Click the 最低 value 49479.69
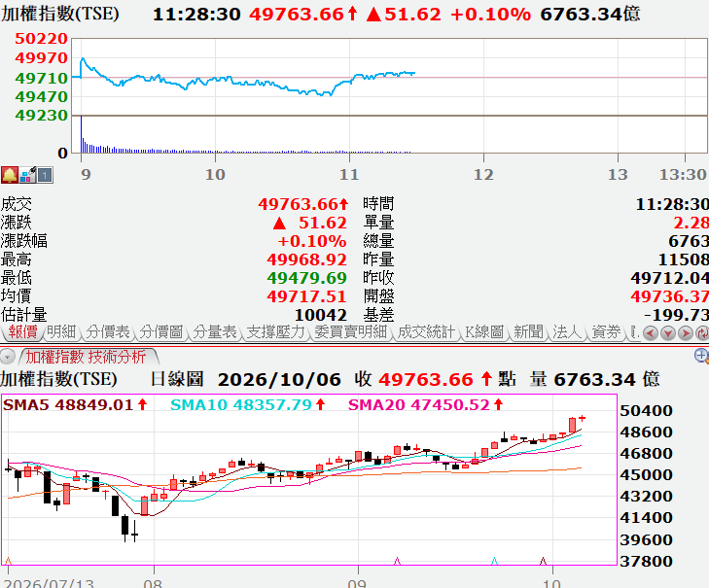The width and height of the screenshot is (709, 588). (306, 278)
